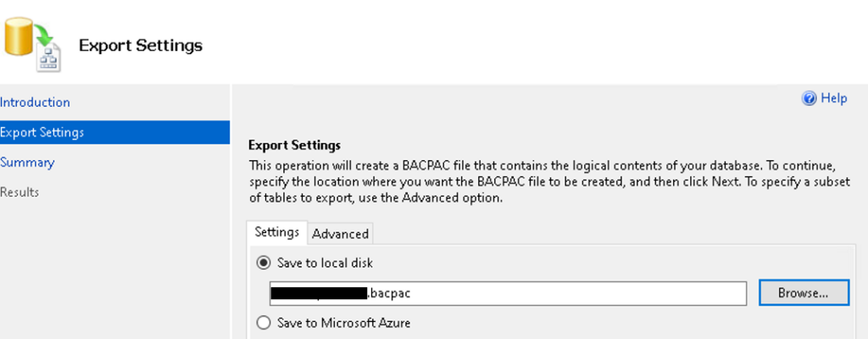Switch to the Settings tab
Image resolution: width=868 pixels, height=339 pixels.
click(x=277, y=232)
